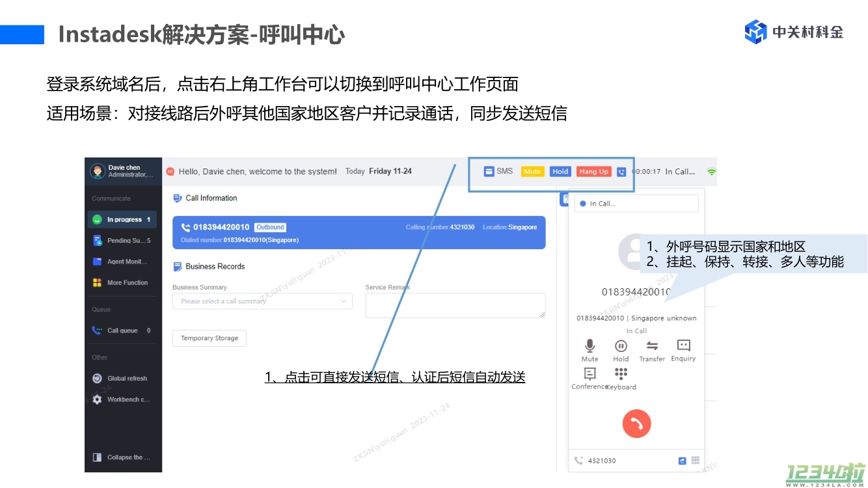
Task: Click the Agent Monitor blue folder icon
Action: click(x=97, y=262)
